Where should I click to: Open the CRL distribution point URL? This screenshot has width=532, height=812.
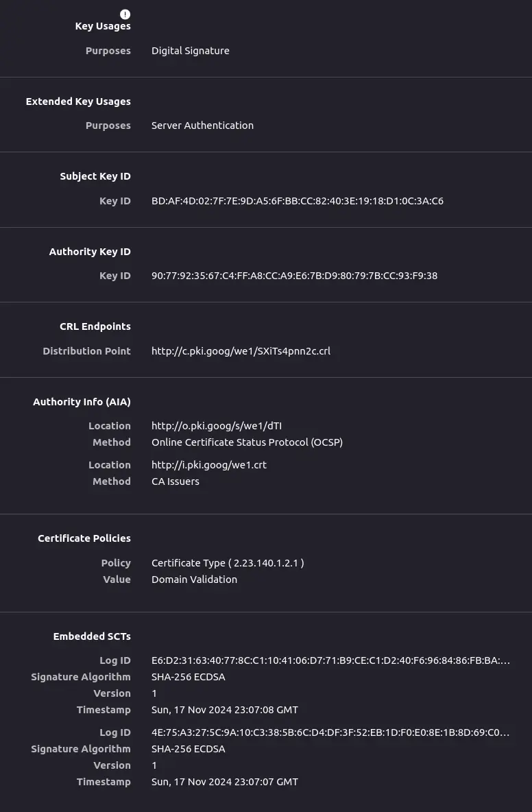[241, 351]
